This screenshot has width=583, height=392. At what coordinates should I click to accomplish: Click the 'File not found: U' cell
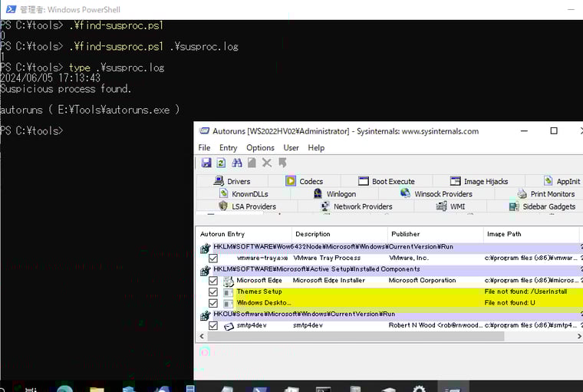pos(510,303)
